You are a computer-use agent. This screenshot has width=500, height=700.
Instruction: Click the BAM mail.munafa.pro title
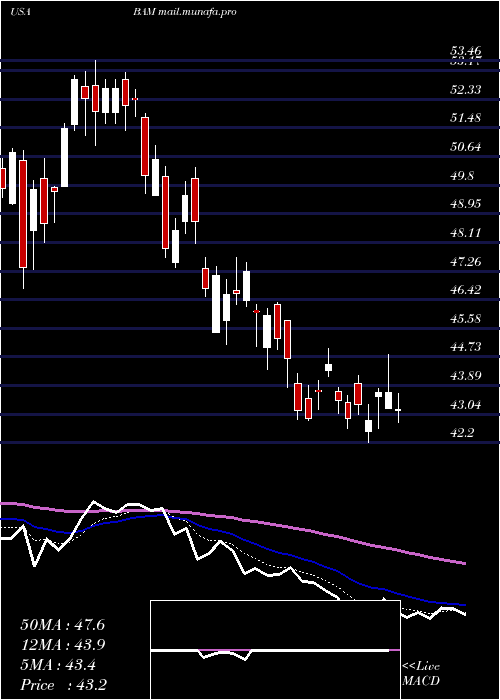(184, 12)
